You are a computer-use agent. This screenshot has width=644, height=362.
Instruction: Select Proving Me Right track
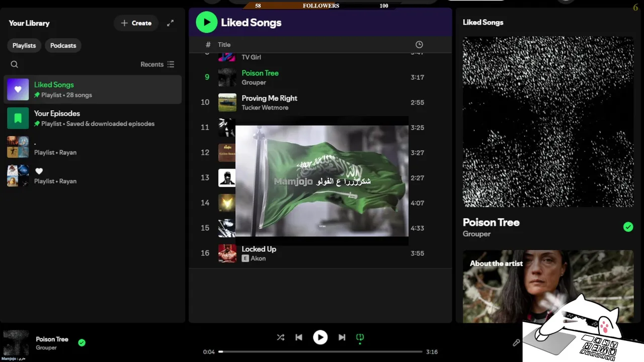click(x=269, y=98)
